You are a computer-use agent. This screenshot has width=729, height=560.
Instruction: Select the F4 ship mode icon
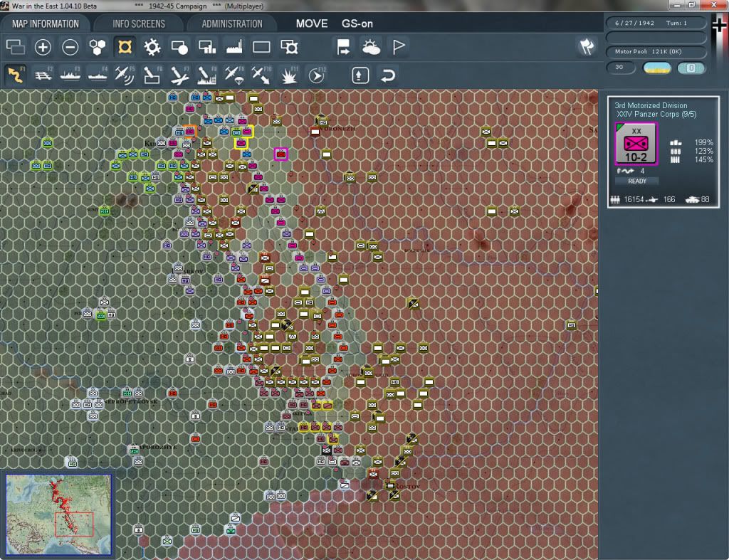(98, 75)
